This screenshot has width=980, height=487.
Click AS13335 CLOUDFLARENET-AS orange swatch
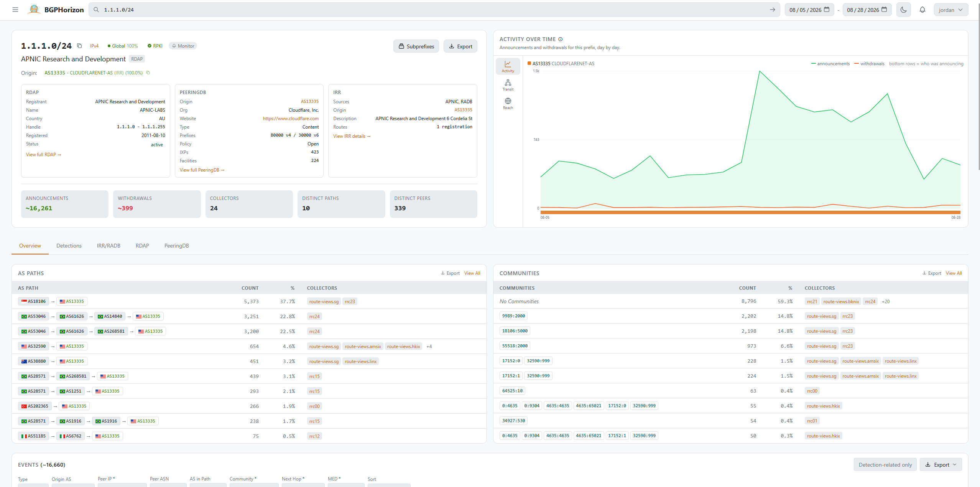pyautogui.click(x=529, y=63)
